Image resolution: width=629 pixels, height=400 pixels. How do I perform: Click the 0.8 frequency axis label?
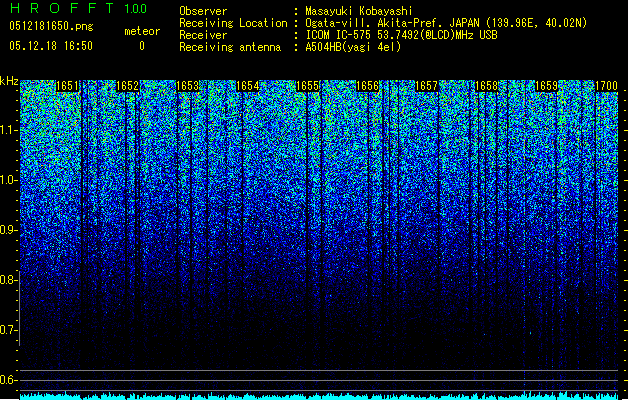[9, 280]
